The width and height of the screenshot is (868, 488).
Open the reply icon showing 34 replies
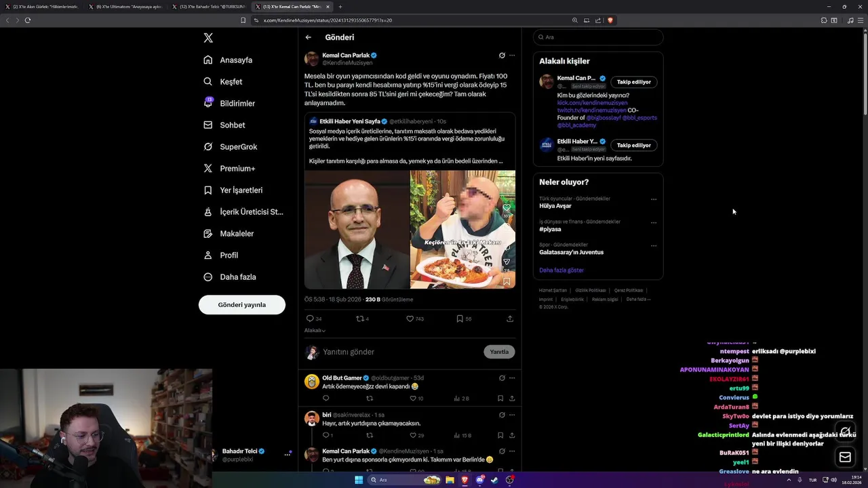pos(310,319)
